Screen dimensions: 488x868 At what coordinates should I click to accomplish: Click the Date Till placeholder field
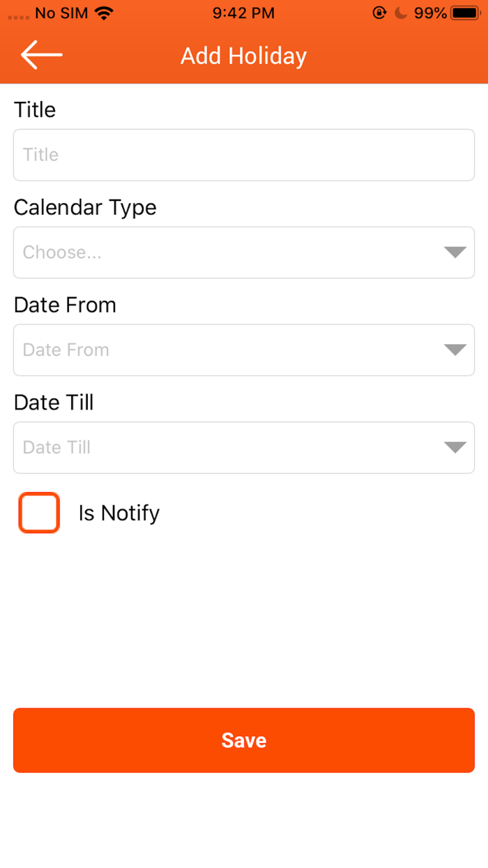57,448
